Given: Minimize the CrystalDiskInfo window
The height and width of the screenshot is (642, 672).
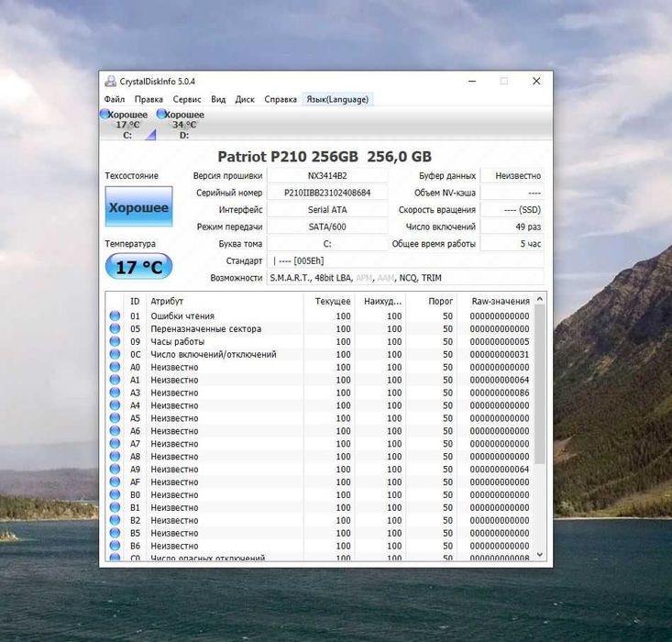Looking at the screenshot, I should click(x=472, y=81).
